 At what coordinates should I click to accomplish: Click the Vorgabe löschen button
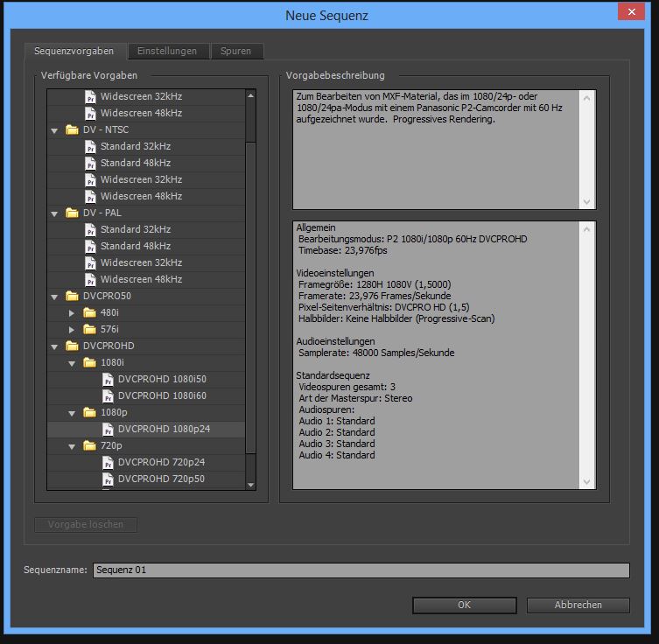(86, 525)
